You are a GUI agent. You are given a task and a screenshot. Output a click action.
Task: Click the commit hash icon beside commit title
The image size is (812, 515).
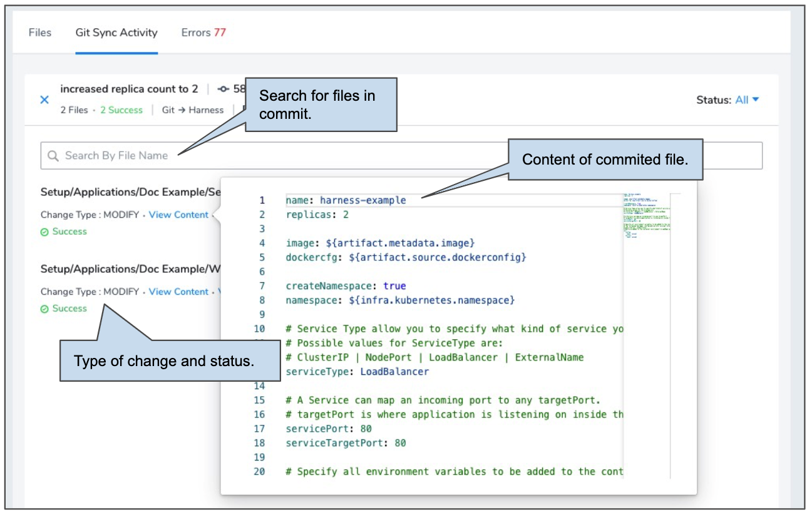click(224, 89)
